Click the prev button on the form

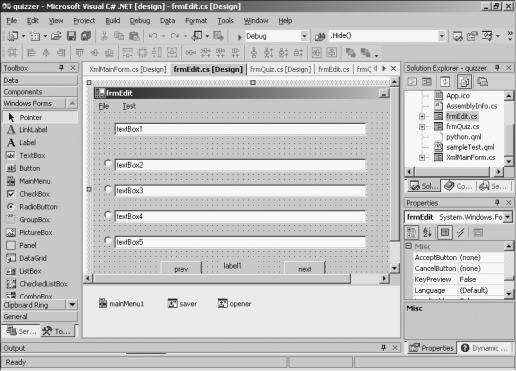coord(181,268)
